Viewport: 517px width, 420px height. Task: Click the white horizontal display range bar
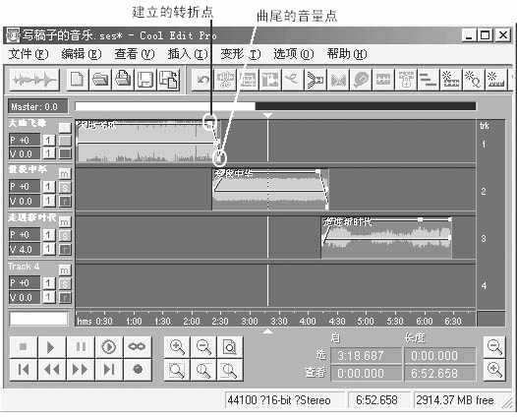pyautogui.click(x=165, y=106)
